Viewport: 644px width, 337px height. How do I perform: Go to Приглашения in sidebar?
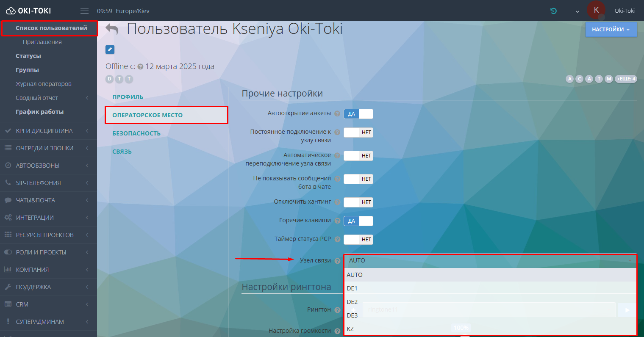[x=42, y=42]
